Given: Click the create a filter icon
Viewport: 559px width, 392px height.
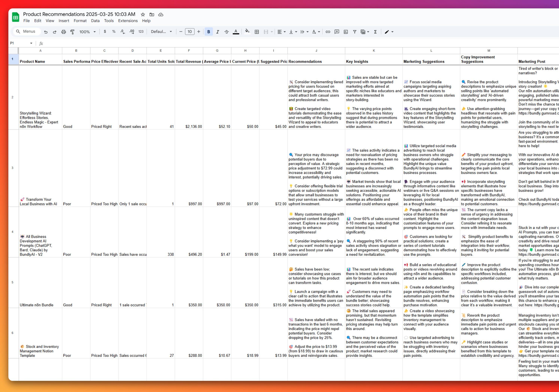Looking at the screenshot, I should (x=355, y=32).
